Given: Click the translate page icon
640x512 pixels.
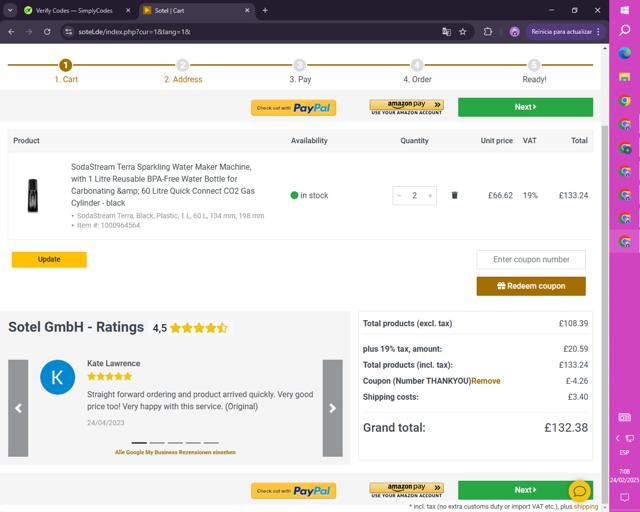Looking at the screenshot, I should coord(447,31).
